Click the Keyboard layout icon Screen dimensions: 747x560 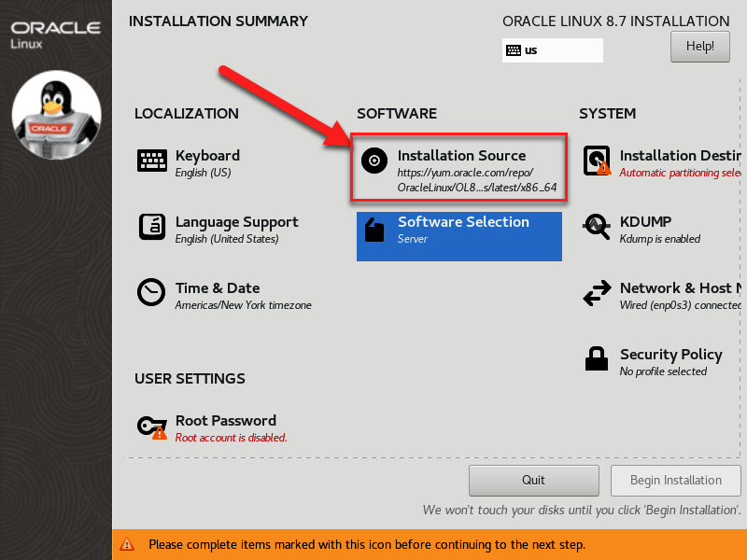(152, 161)
